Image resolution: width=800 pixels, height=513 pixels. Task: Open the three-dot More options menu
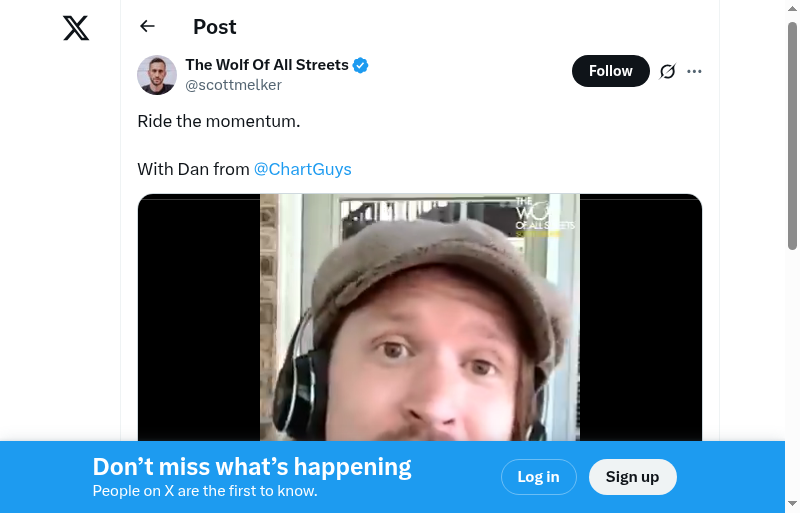click(x=694, y=71)
